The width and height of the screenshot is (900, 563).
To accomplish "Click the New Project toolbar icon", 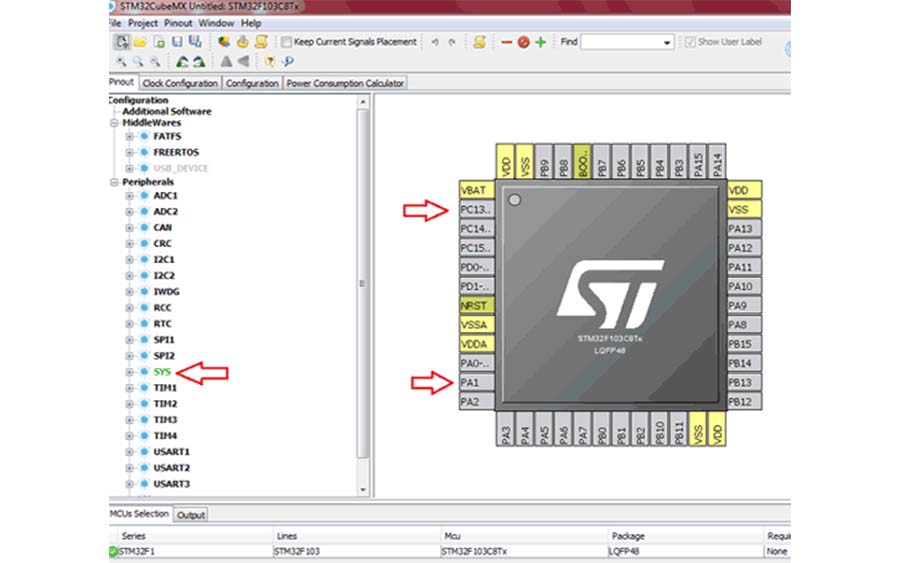I will [122, 42].
